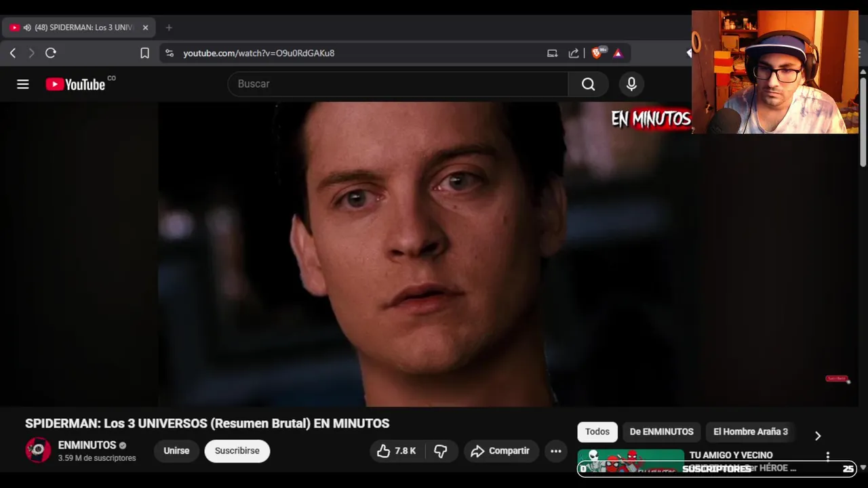Open TU AMIGO Y VECINO video title
The width and height of the screenshot is (868, 488).
tap(731, 455)
